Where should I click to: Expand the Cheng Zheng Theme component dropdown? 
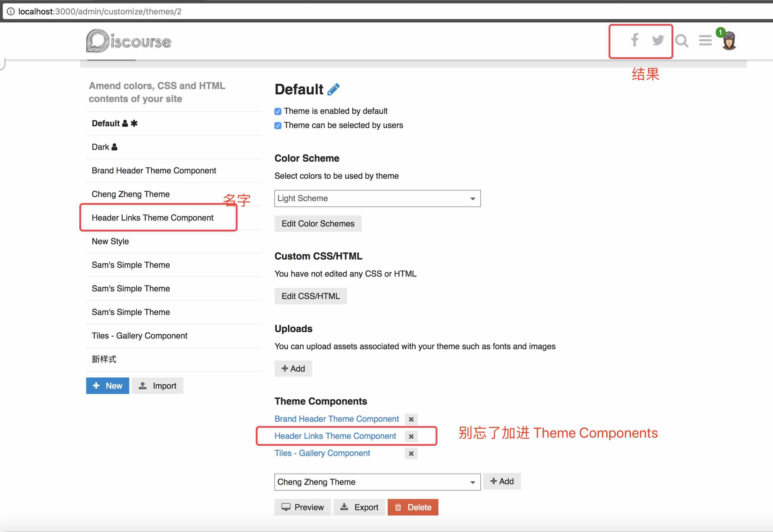(x=377, y=482)
